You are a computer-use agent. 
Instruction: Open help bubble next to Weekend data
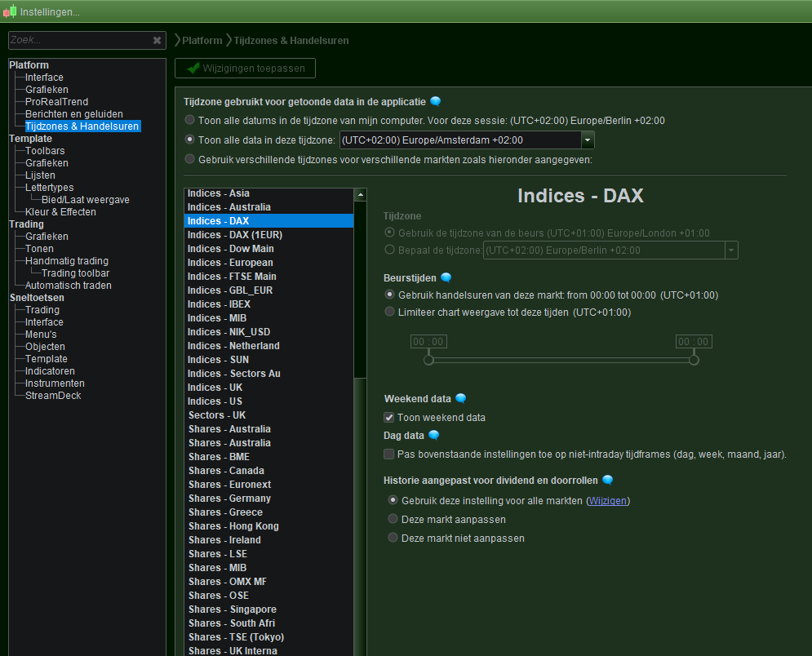(x=461, y=399)
